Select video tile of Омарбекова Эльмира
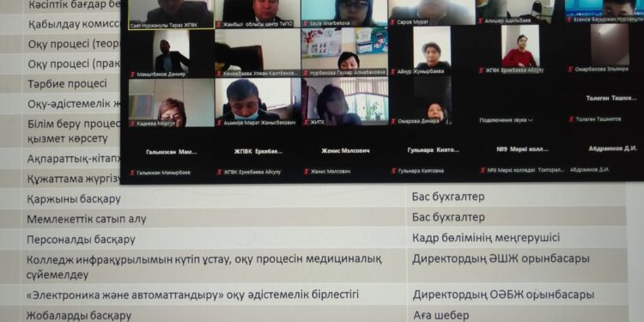The width and height of the screenshot is (644, 322). (605, 48)
